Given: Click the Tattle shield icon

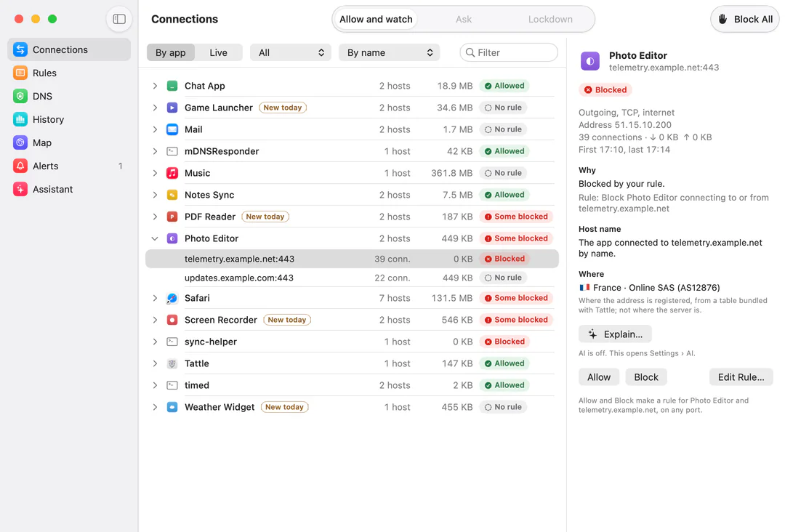Looking at the screenshot, I should (x=172, y=364).
